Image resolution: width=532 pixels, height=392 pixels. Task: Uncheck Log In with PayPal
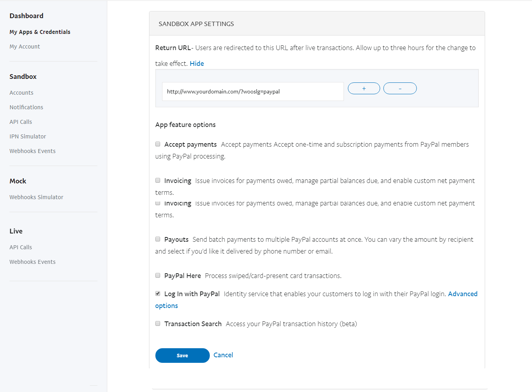pos(158,294)
